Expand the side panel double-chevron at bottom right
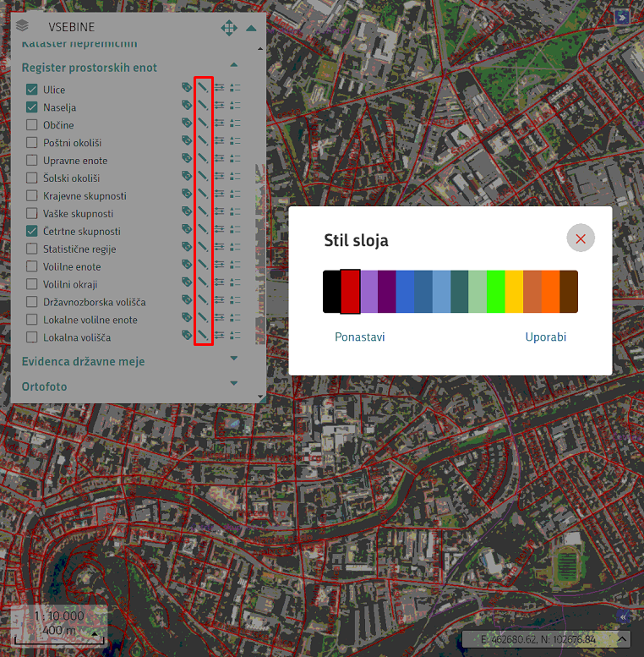The height and width of the screenshot is (657, 644). tap(624, 616)
